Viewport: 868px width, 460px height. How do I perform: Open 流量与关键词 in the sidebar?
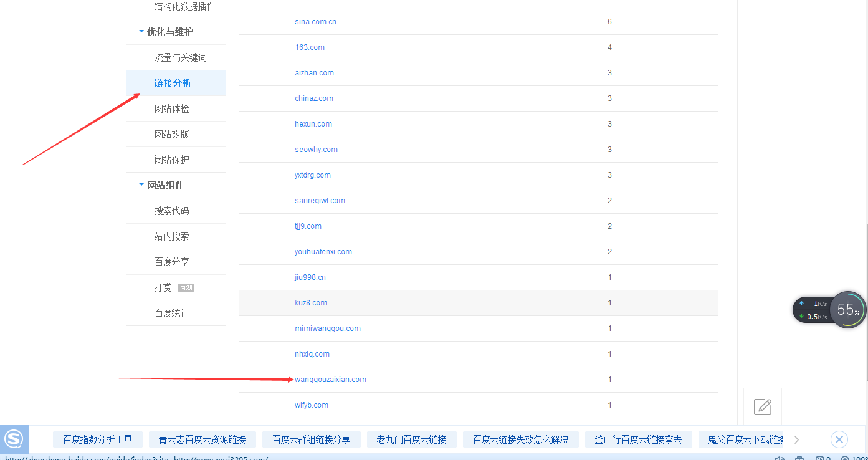click(x=180, y=57)
